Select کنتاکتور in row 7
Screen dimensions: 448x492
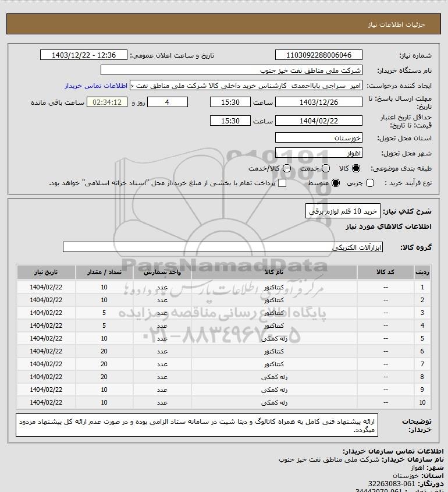click(274, 364)
